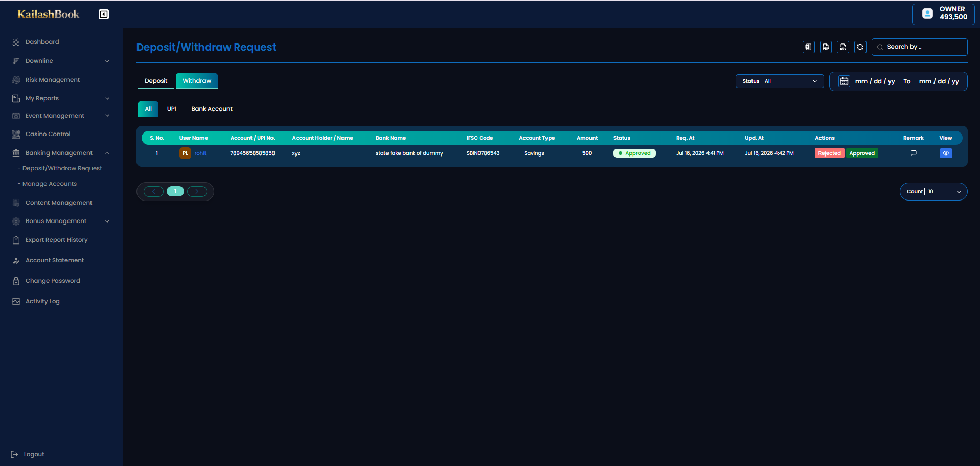The image size is (980, 466).
Task: Click the Req. At column header
Action: click(x=685, y=138)
